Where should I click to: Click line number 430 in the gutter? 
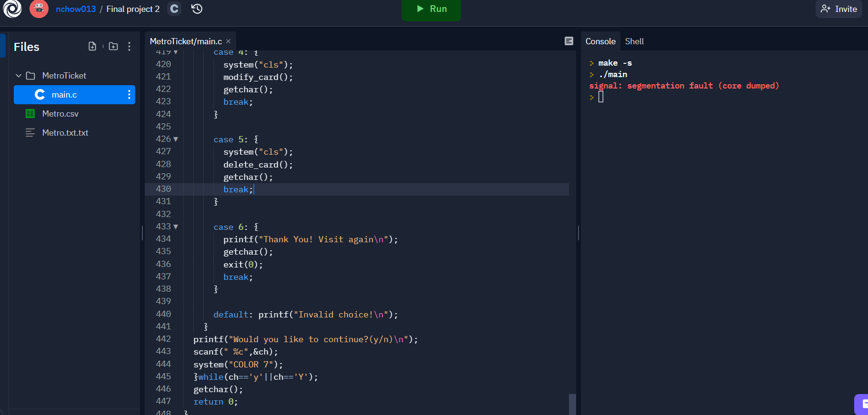point(163,189)
